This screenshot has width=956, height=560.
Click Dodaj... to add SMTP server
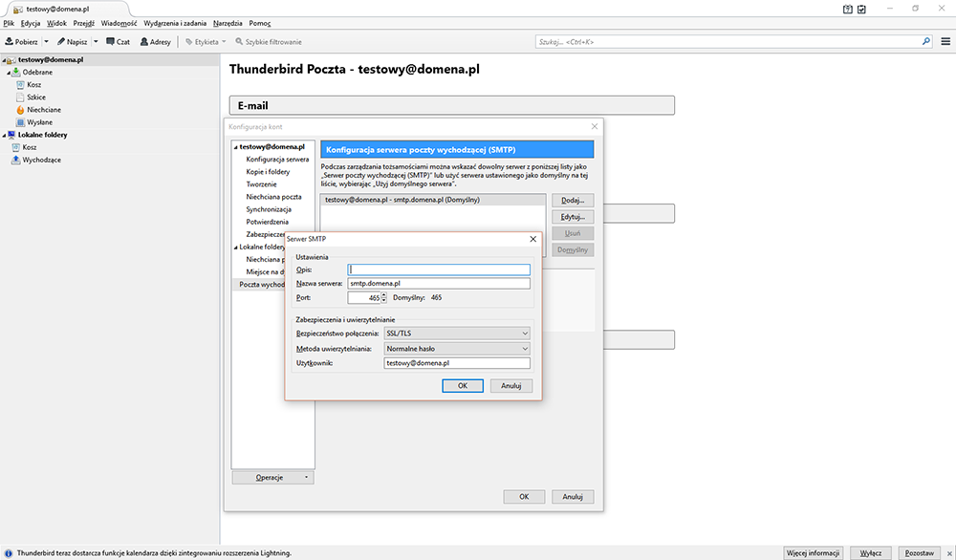573,201
